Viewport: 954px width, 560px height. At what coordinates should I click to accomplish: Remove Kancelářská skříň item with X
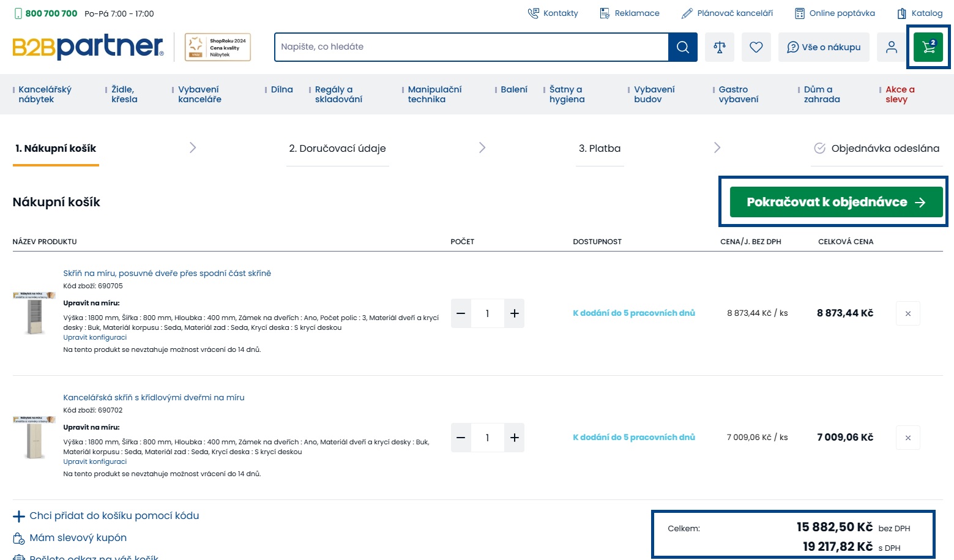point(907,438)
